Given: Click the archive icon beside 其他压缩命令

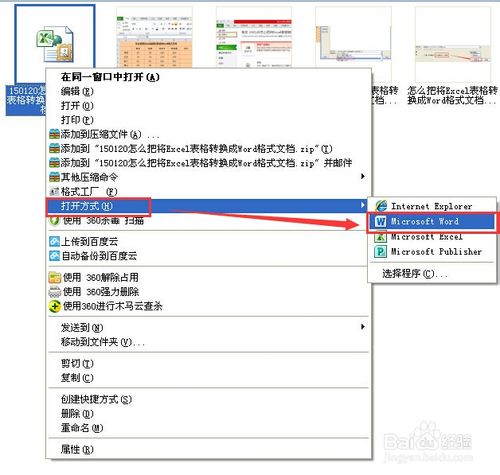Looking at the screenshot, I should pyautogui.click(x=54, y=177).
